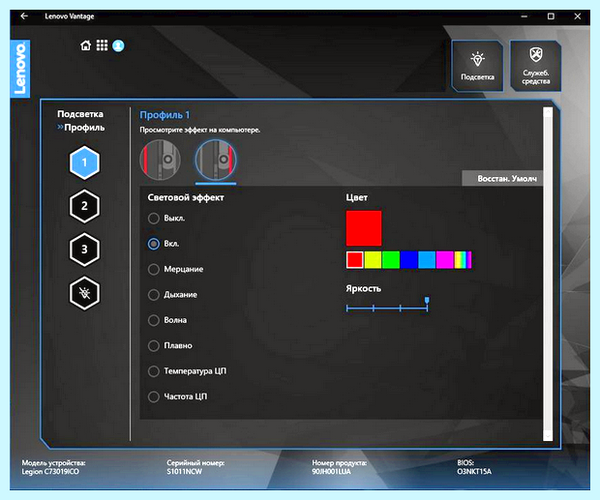Image resolution: width=600 pixels, height=500 pixels.
Task: Click the Профиль 1 heading
Action: pyautogui.click(x=165, y=115)
